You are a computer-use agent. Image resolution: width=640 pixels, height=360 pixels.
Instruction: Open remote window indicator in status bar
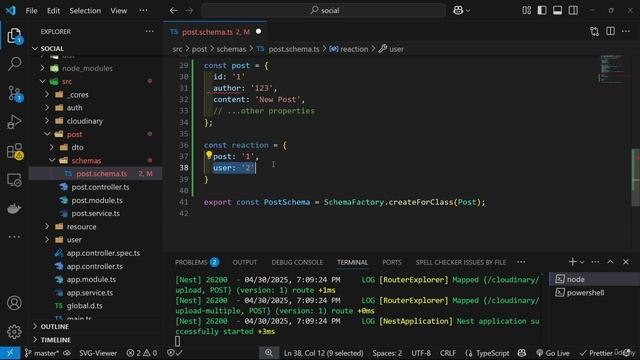[10, 353]
